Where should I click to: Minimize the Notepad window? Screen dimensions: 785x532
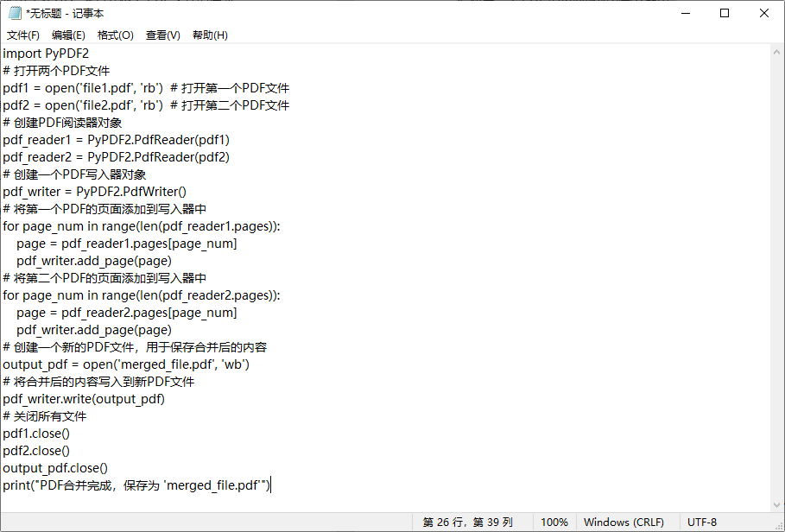pos(686,14)
